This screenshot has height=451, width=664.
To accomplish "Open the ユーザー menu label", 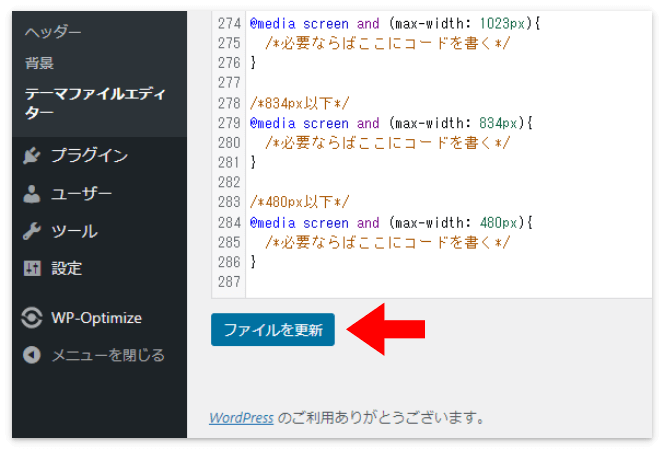I will click(81, 194).
